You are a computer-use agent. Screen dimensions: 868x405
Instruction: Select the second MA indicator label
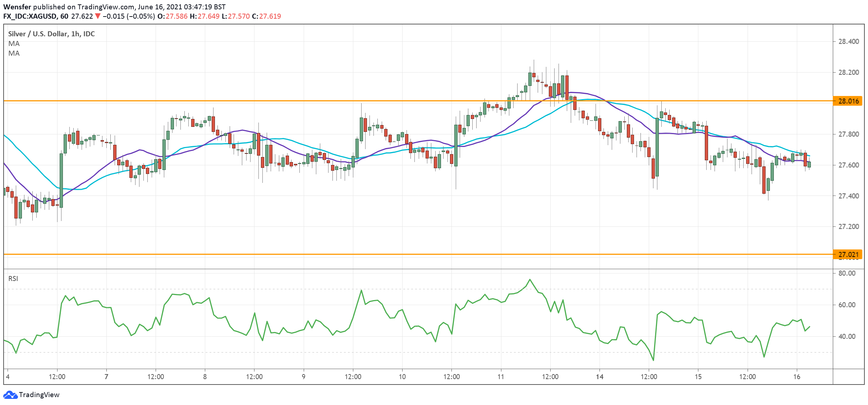pos(14,53)
